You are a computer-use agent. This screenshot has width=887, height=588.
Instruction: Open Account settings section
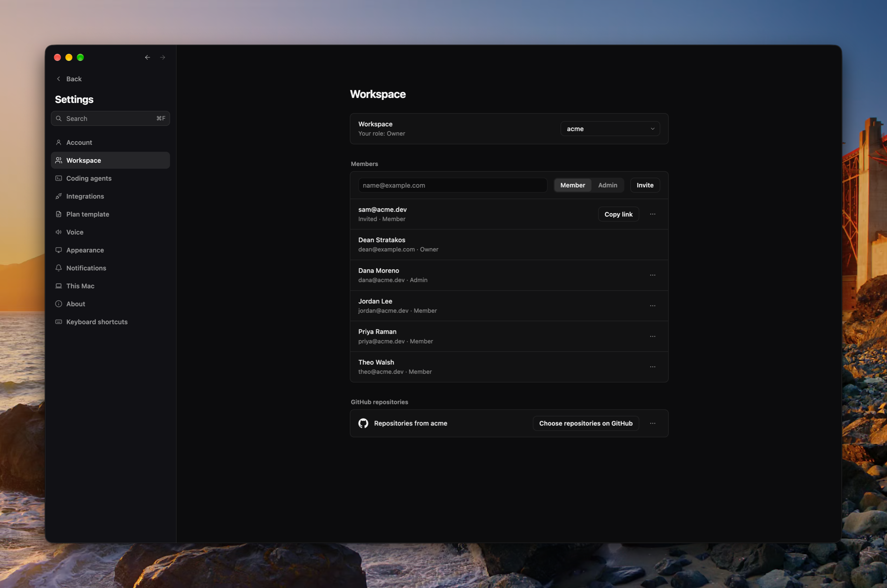coord(110,143)
